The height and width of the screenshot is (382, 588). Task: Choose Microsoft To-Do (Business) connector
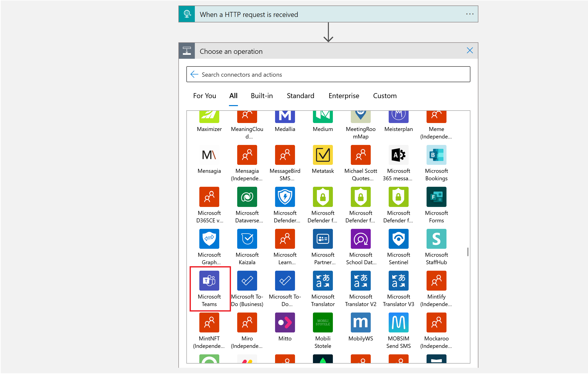[x=247, y=281]
